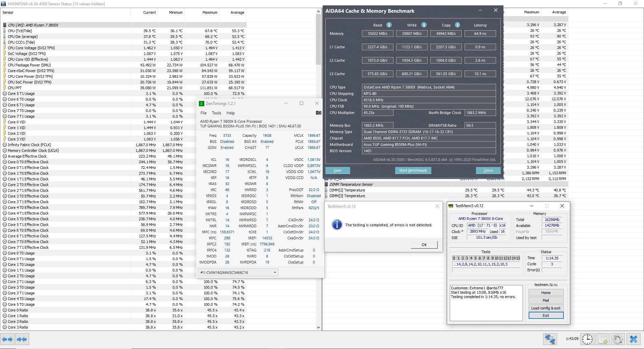
Task: Click the TestMem5 log text area
Action: point(486,303)
